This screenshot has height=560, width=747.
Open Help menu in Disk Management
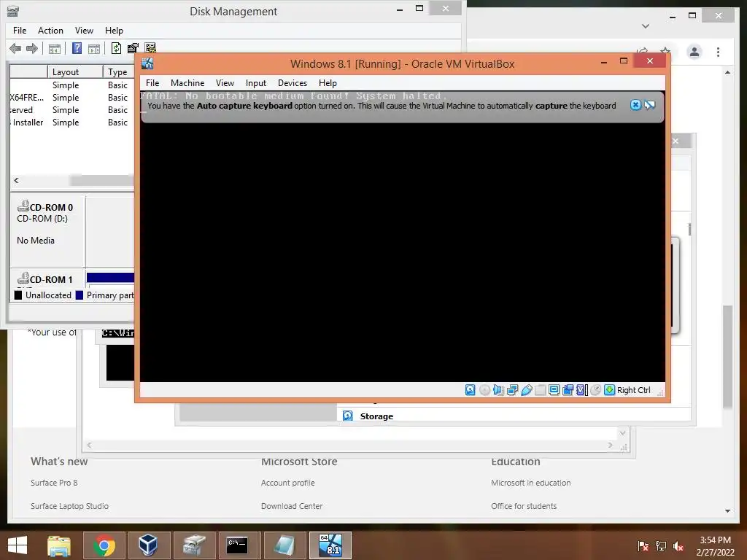point(114,31)
